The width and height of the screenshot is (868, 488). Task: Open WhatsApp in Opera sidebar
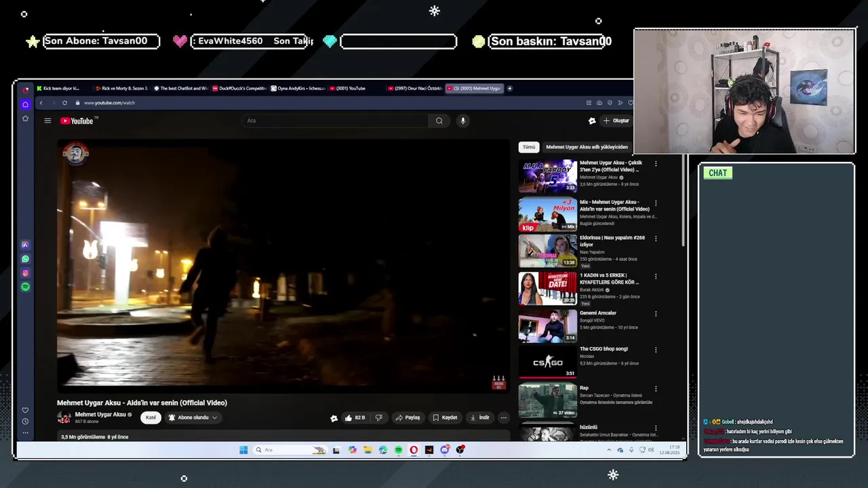pyautogui.click(x=25, y=259)
